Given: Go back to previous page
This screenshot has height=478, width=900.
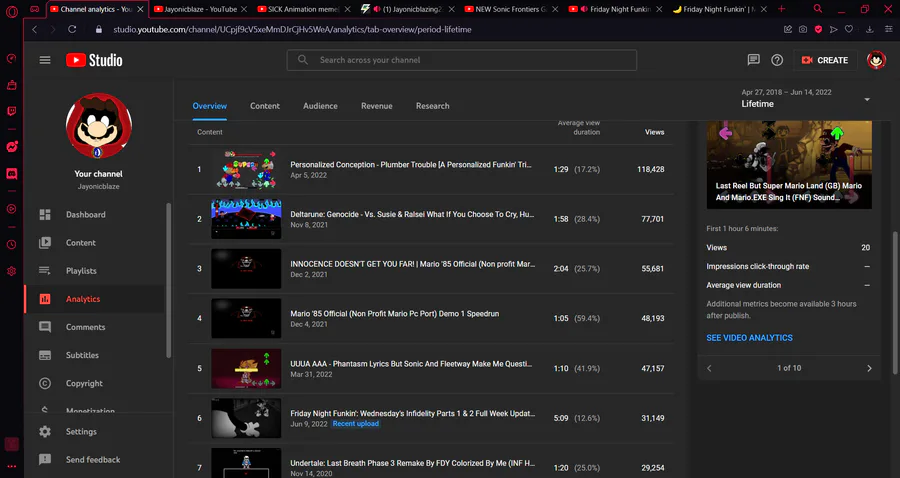Looking at the screenshot, I should point(34,29).
